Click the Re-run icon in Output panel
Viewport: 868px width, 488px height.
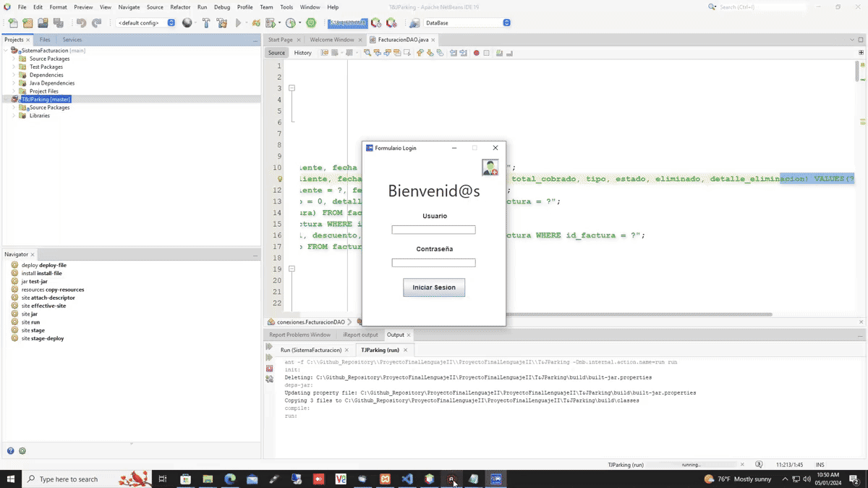[269, 348]
